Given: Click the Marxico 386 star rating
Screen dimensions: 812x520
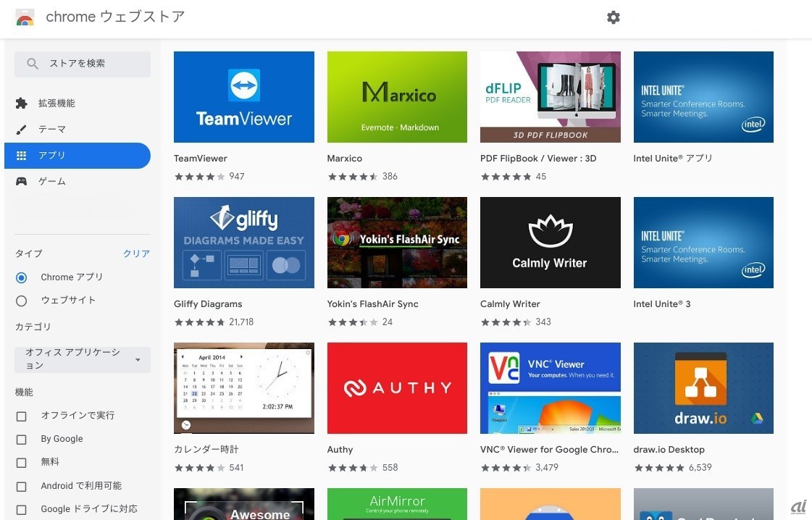Looking at the screenshot, I should click(x=362, y=177).
